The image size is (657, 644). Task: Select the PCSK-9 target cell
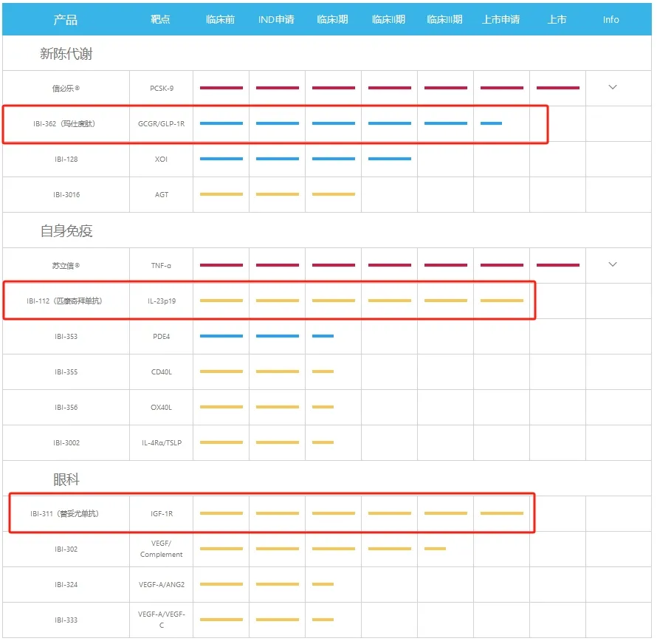click(162, 89)
